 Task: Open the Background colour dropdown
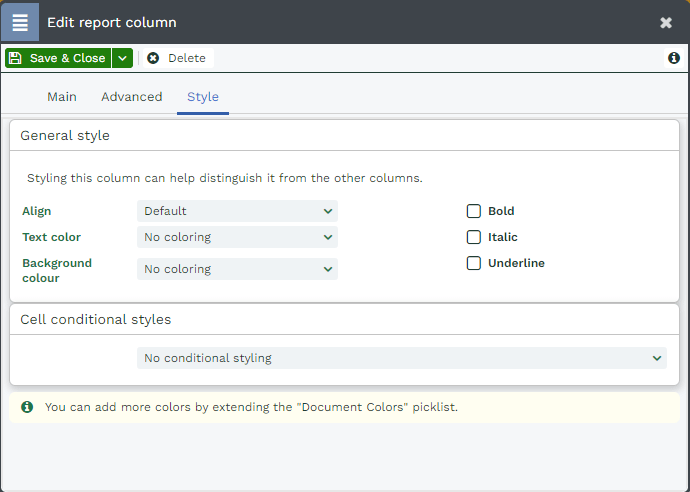[x=237, y=269]
